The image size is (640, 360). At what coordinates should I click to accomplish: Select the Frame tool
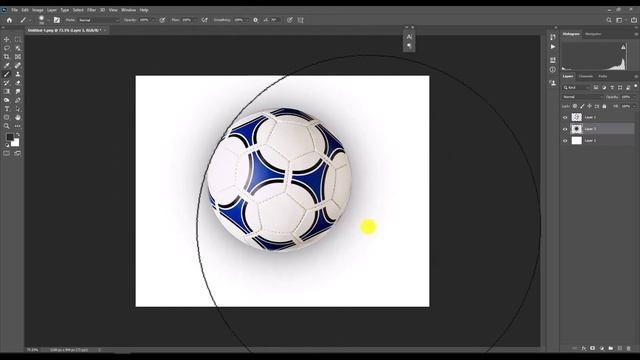click(18, 57)
